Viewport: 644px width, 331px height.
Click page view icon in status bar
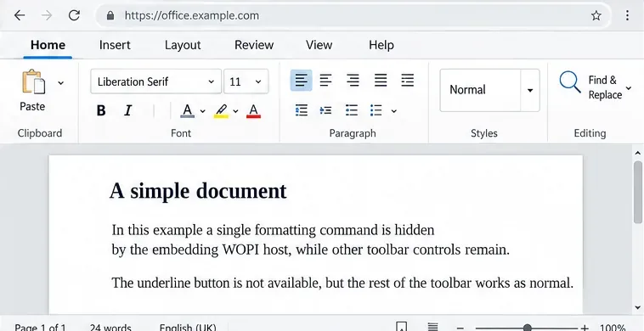402,327
